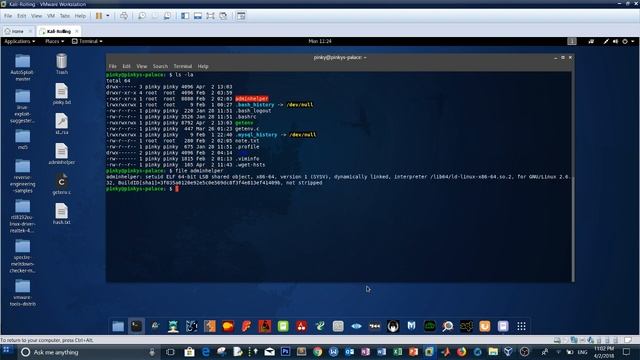Select the id_rsa key file on desktop

(62, 124)
